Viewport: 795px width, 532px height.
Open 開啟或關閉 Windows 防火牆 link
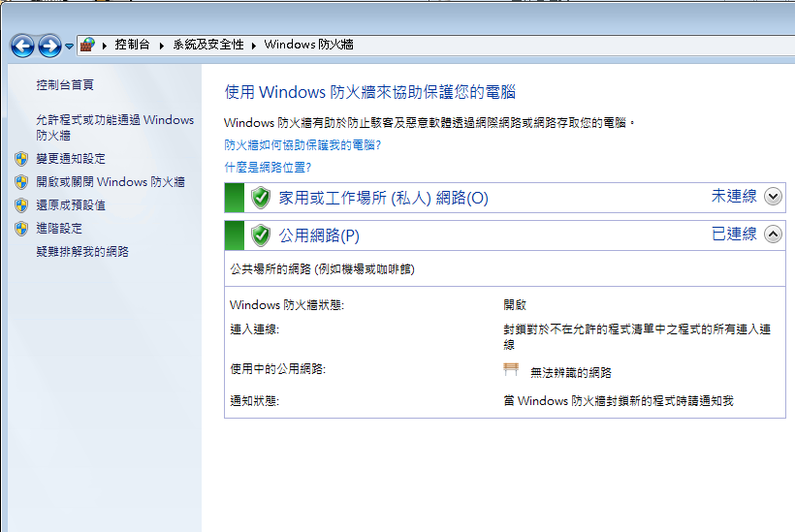coord(111,182)
